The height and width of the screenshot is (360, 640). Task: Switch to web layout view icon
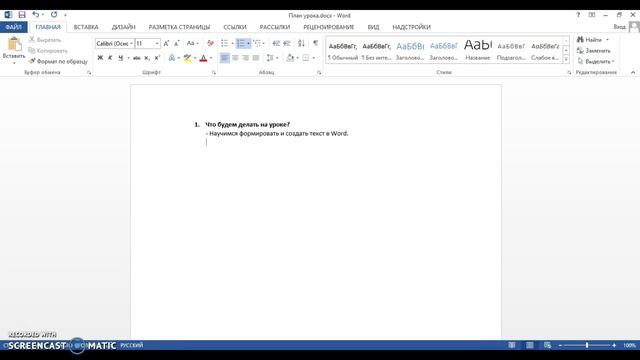[547, 345]
